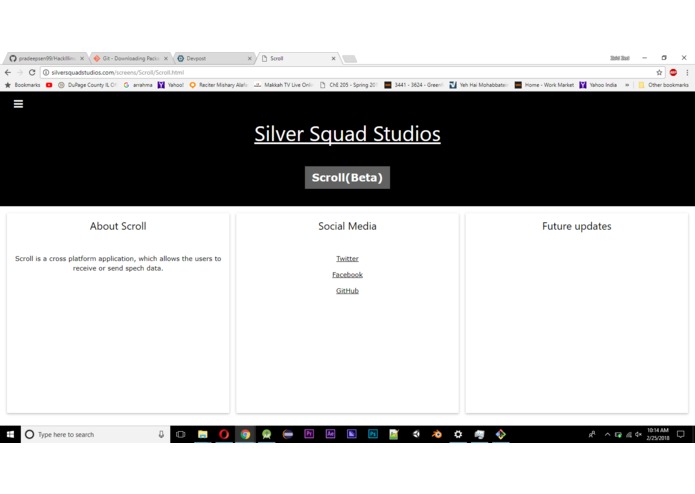Screen dimensions: 695x494
Task: Open the Yahoo India bookmark
Action: coord(598,85)
